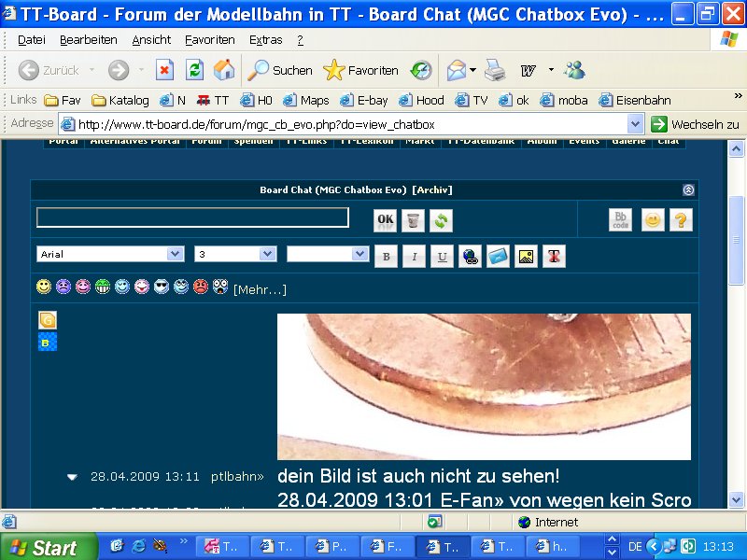
Task: Refresh the chatbox with green arrows icon
Action: [441, 220]
